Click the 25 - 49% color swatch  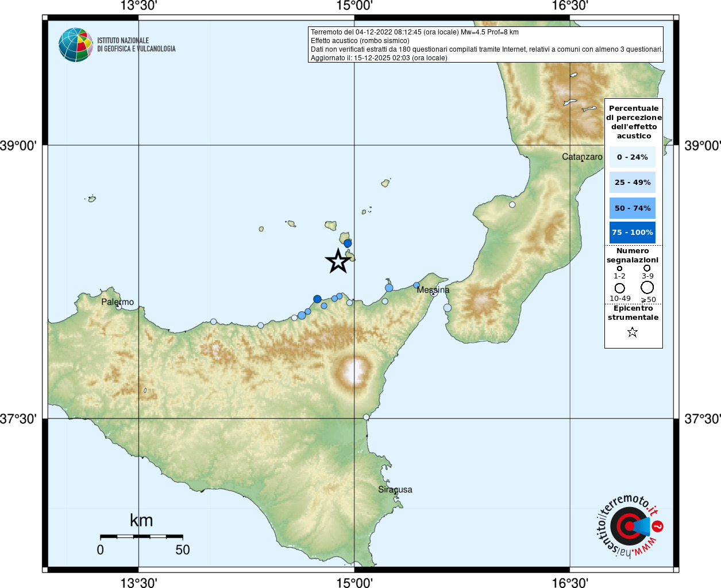click(x=633, y=182)
